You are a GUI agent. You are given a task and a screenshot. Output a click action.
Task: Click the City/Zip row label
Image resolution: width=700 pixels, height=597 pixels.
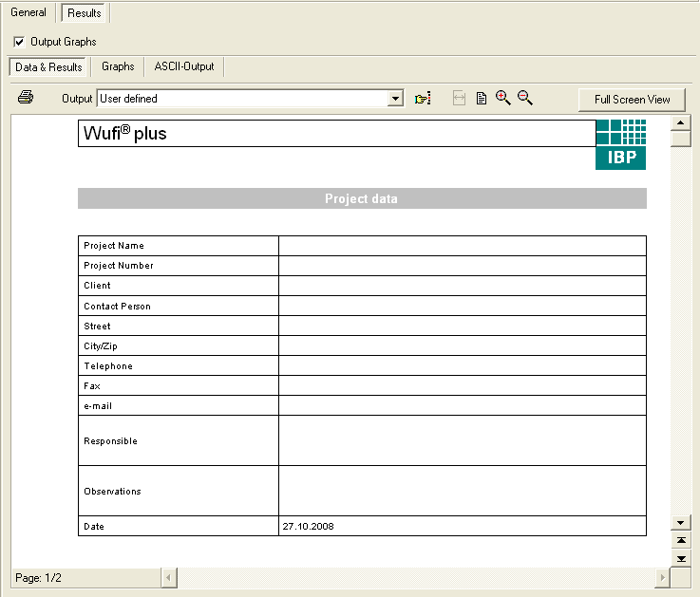(x=101, y=346)
